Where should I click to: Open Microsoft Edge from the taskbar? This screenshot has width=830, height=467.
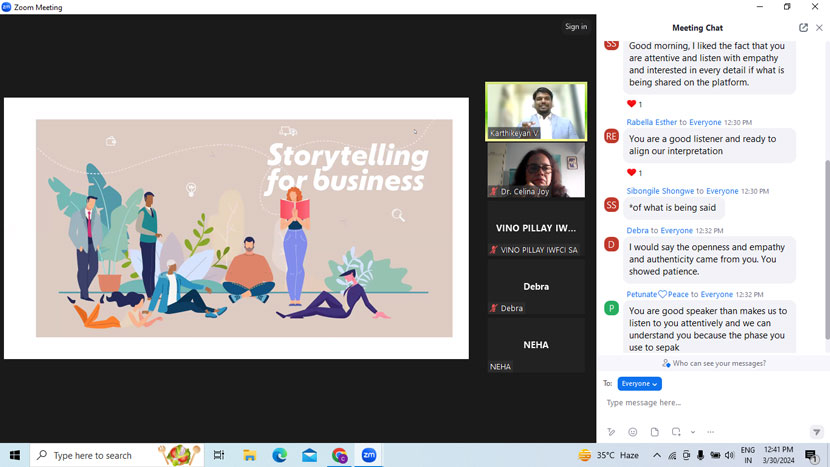click(x=279, y=455)
